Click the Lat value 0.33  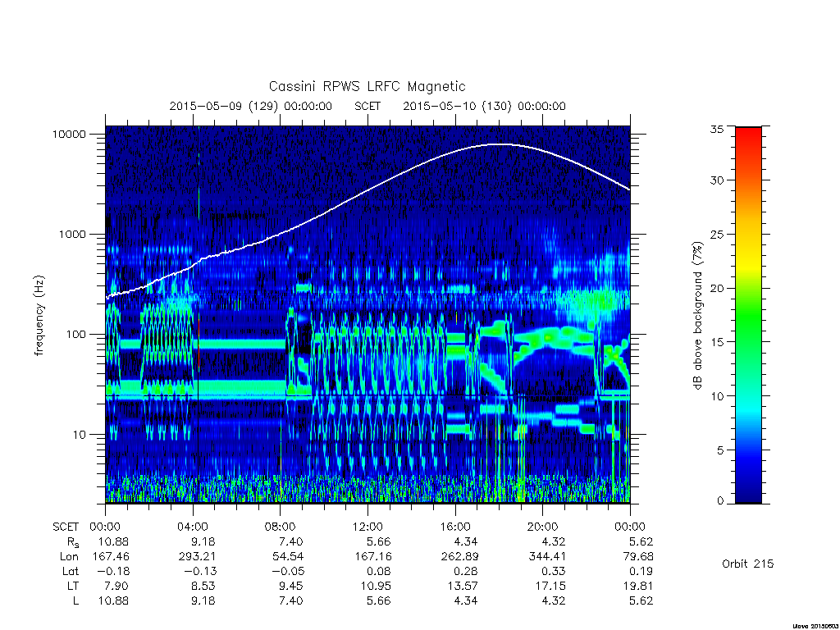click(x=553, y=572)
